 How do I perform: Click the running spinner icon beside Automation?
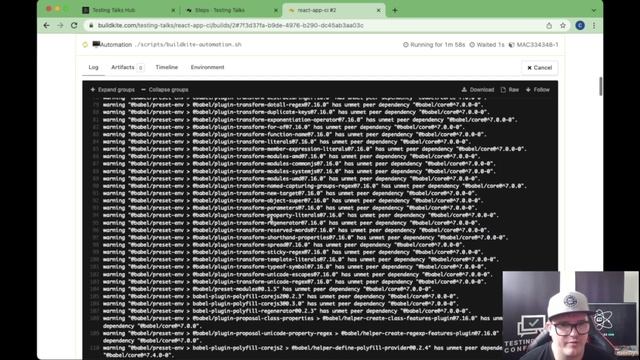[x=85, y=44]
